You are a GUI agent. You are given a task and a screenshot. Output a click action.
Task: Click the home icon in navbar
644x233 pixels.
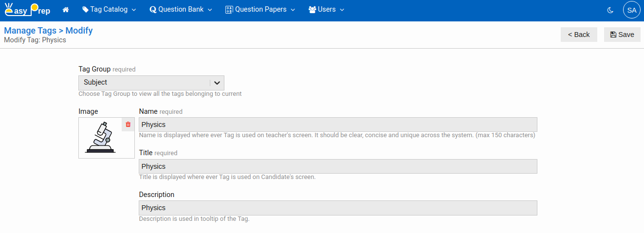66,10
